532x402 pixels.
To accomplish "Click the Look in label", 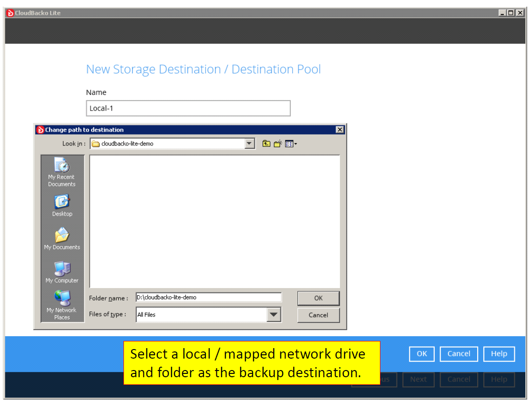I will [74, 144].
